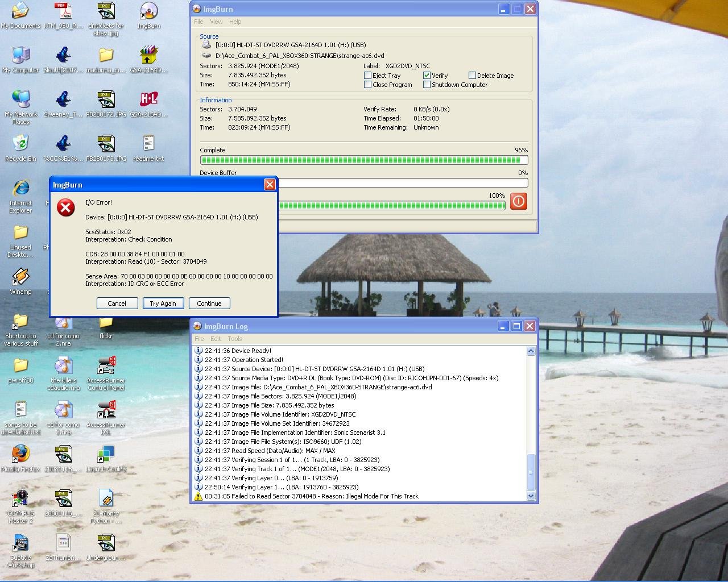
Task: Open the GSA-2164D WinRAR archive icon
Action: coord(148,60)
